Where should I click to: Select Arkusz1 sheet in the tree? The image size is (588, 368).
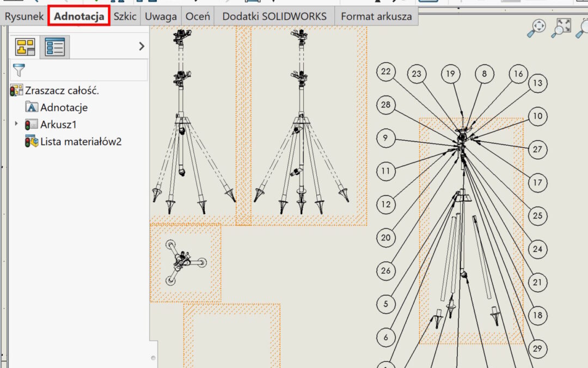(58, 124)
